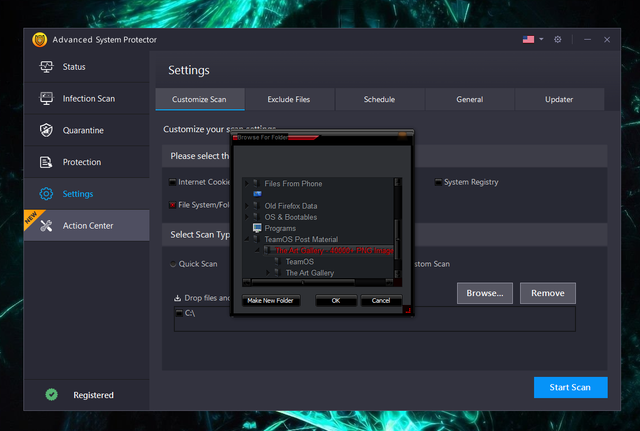
Task: Go to Infection Scan section
Action: click(x=86, y=99)
